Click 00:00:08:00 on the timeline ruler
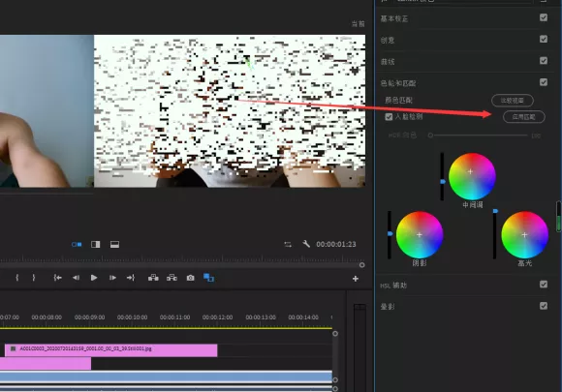This screenshot has height=392, width=562. click(x=47, y=317)
